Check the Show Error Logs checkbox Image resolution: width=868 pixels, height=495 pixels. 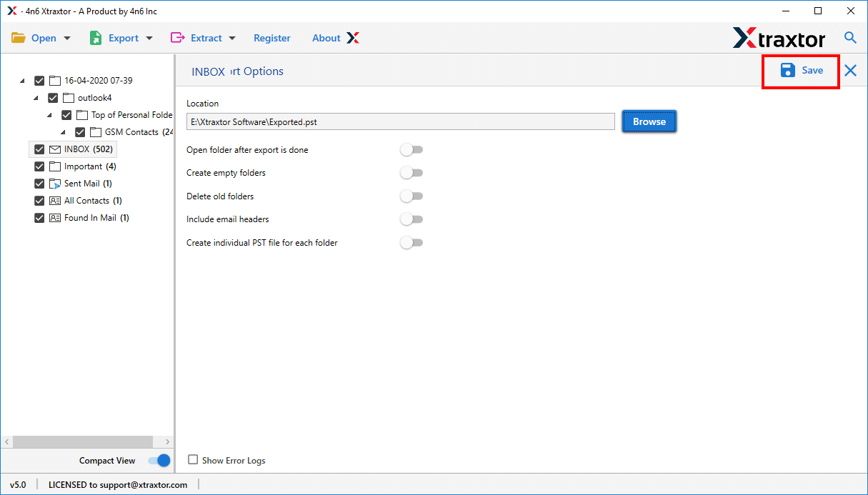coord(193,460)
